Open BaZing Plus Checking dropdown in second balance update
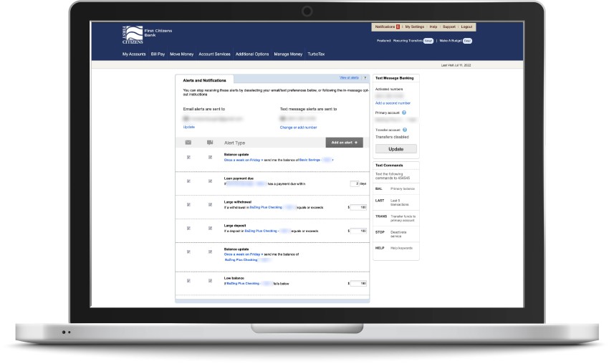The image size is (609, 364). (247, 260)
